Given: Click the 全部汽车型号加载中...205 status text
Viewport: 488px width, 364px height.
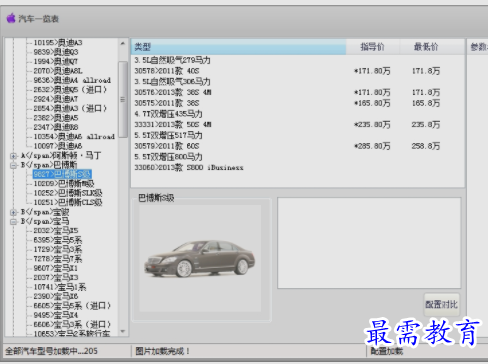Looking at the screenshot, I should (x=51, y=351).
